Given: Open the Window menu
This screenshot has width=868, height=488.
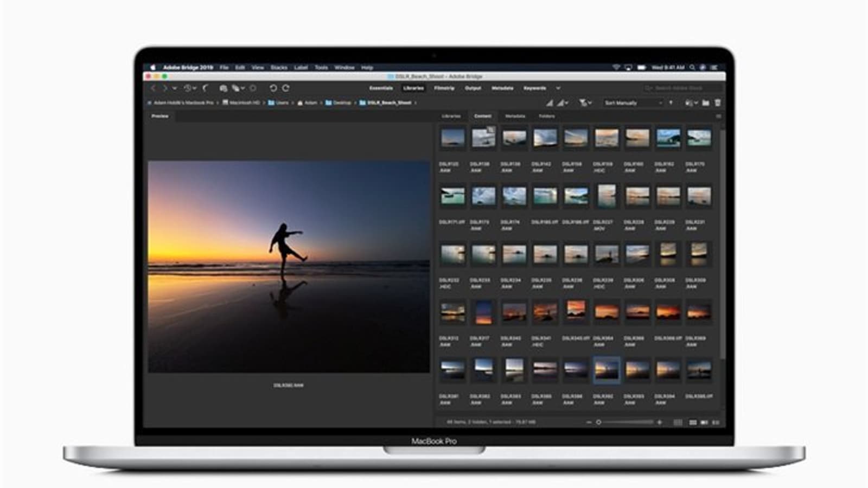Looking at the screenshot, I should tap(344, 67).
